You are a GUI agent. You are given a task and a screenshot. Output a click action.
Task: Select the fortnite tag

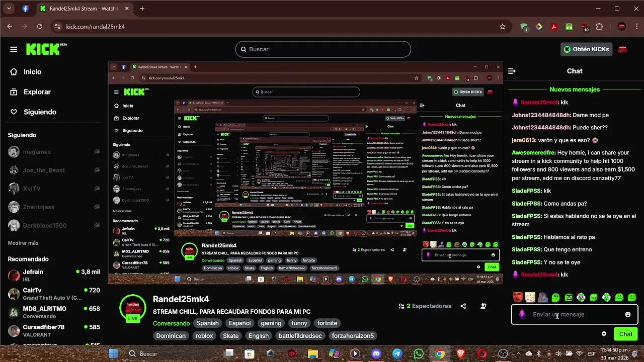click(x=327, y=323)
